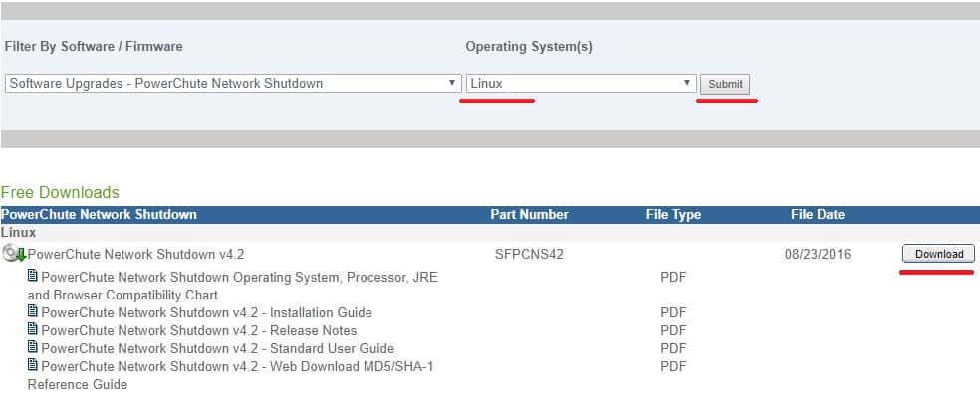
Task: Open the Software / Firmware filter dropdown
Action: [232, 83]
